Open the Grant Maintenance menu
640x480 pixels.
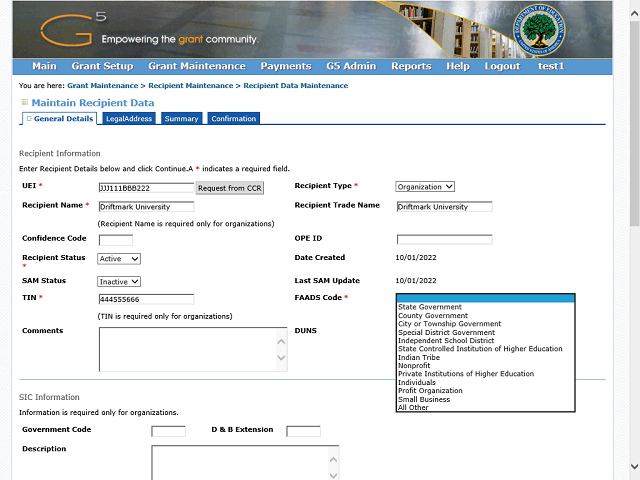click(x=196, y=66)
